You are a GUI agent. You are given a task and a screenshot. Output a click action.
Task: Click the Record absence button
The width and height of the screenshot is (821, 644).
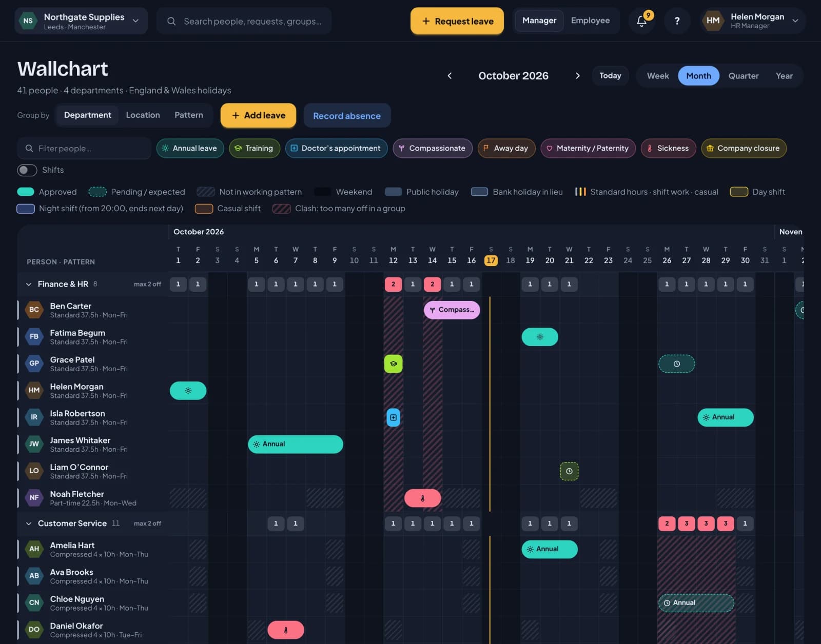click(347, 116)
